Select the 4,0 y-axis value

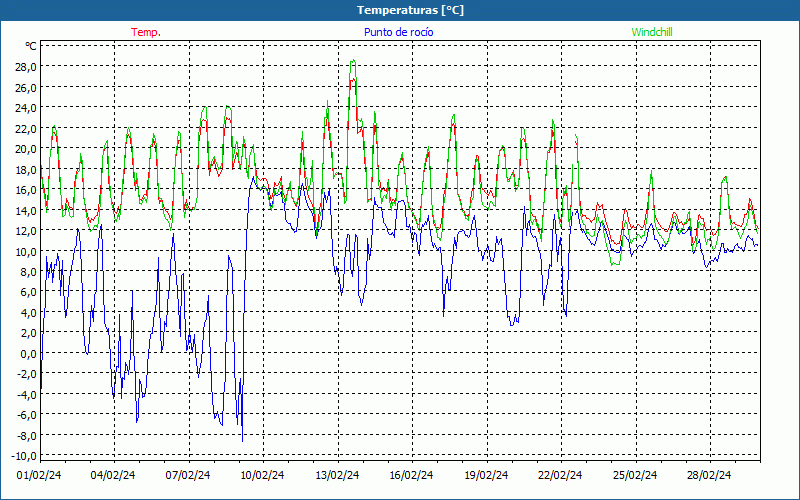click(29, 312)
